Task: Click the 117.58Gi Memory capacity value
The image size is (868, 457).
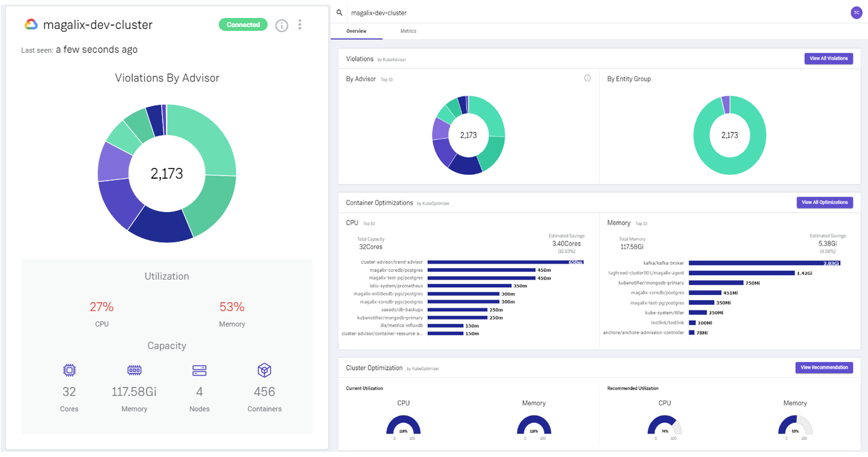Action: (134, 391)
